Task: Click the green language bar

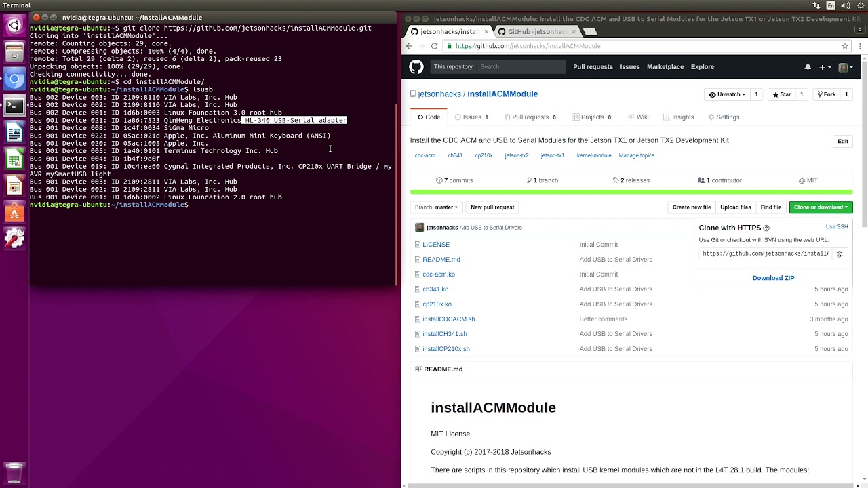Action: (631, 192)
